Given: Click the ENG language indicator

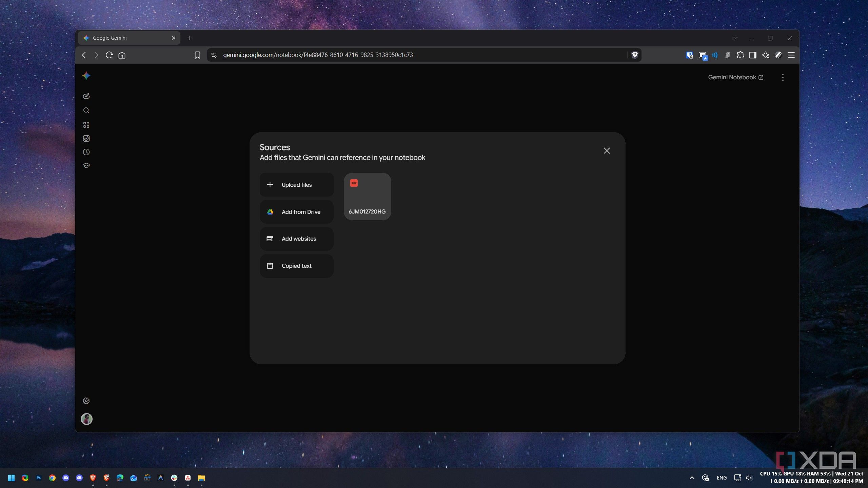Looking at the screenshot, I should [722, 478].
